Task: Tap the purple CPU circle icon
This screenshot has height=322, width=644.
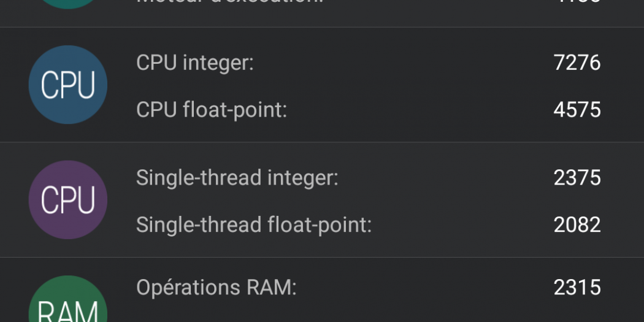Action: pyautogui.click(x=68, y=200)
